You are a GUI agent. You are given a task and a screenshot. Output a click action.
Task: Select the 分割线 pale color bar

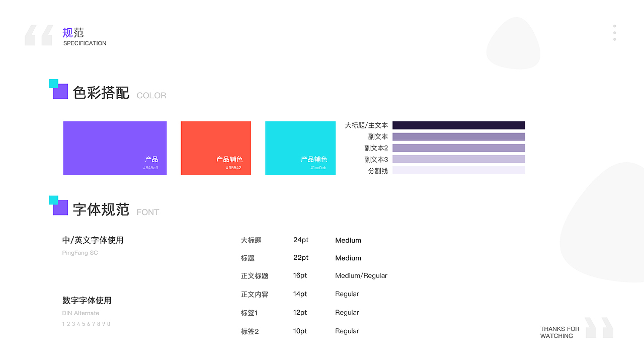459,170
